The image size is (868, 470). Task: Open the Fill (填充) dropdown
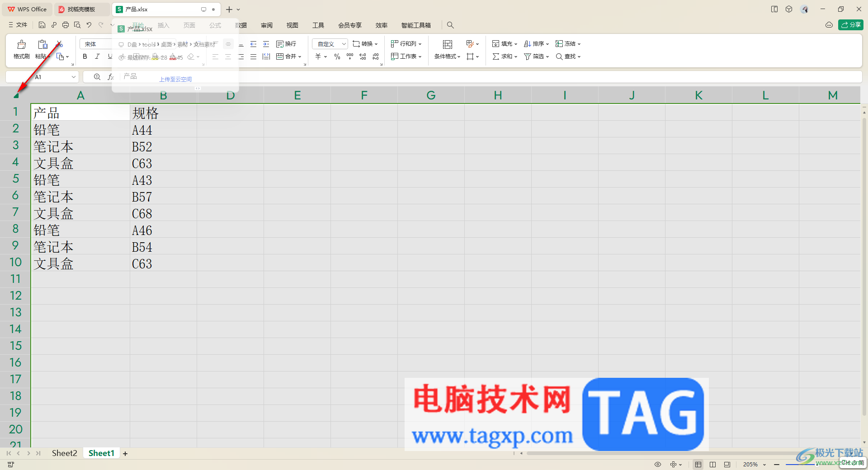coord(505,44)
